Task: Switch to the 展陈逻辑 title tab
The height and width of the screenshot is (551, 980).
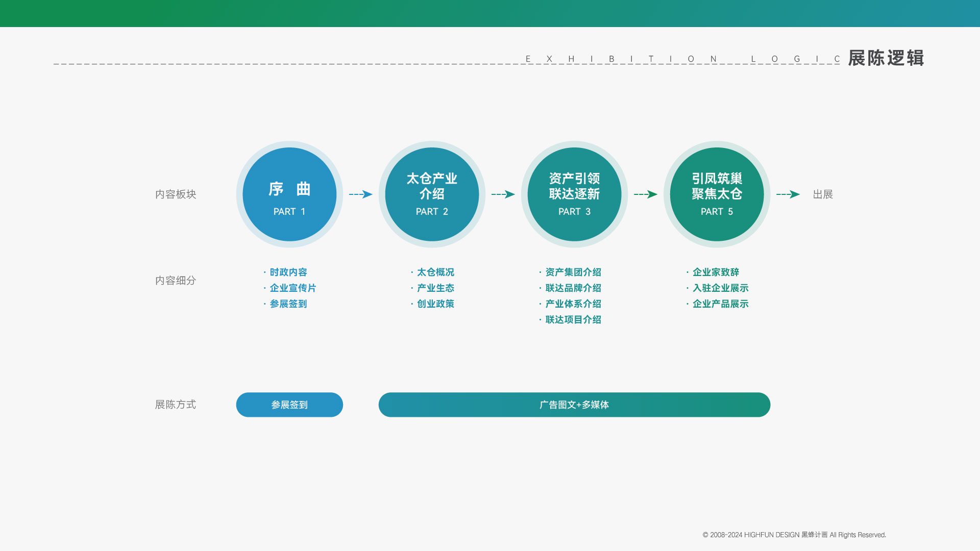Action: 886,59
